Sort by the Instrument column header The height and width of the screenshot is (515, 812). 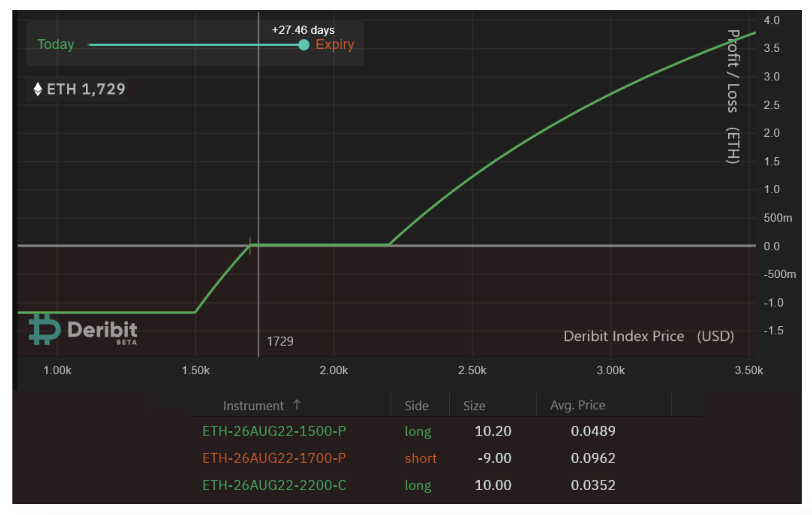click(x=253, y=406)
